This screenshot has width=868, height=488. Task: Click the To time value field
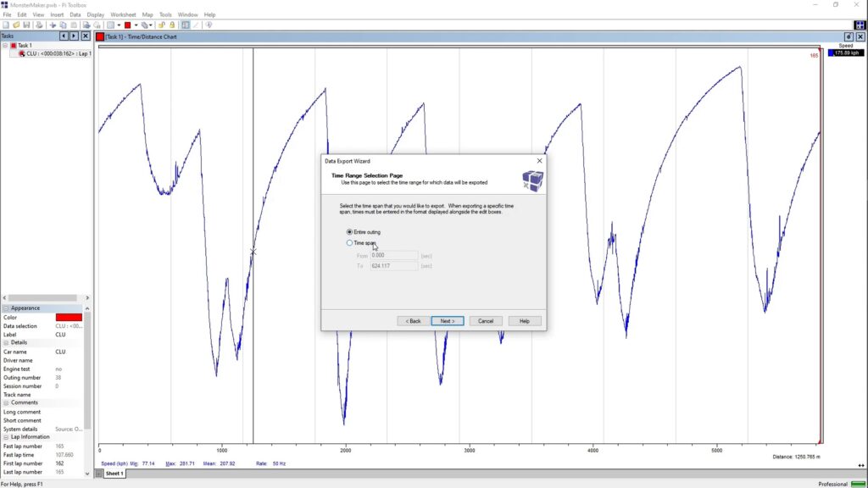[390, 265]
